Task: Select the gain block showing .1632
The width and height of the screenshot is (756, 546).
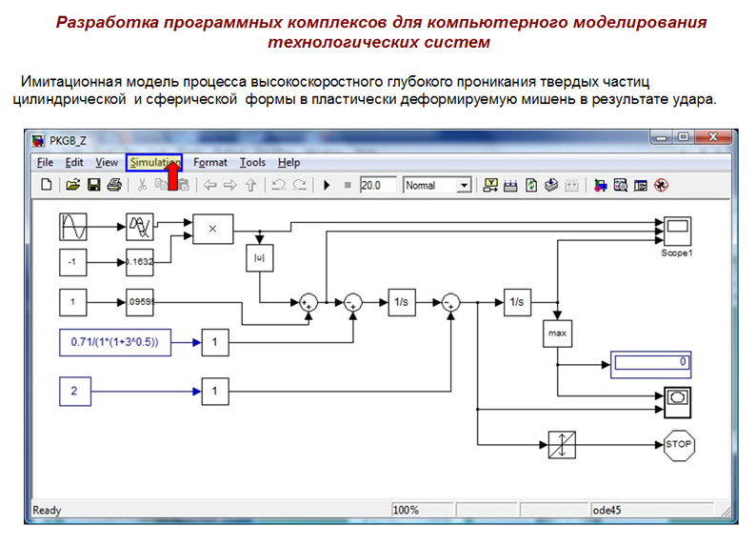Action: pos(140,262)
